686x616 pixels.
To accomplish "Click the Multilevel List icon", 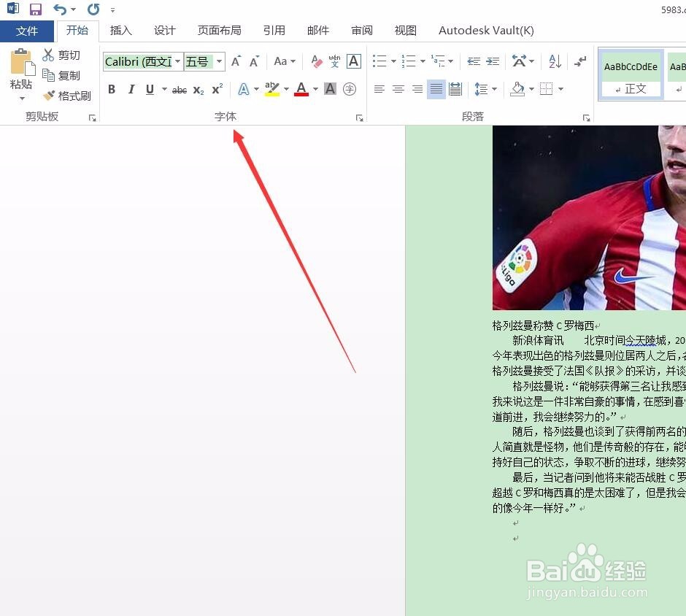I will (438, 61).
